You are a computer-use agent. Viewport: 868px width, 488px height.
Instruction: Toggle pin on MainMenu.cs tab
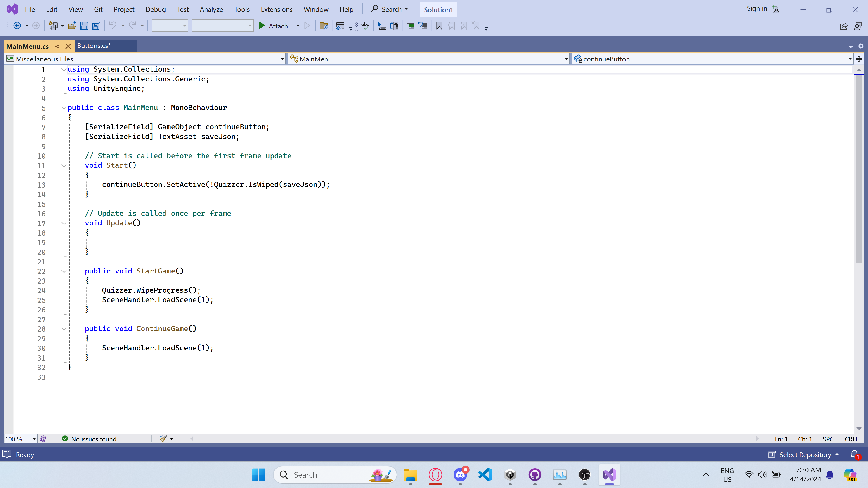(x=57, y=47)
